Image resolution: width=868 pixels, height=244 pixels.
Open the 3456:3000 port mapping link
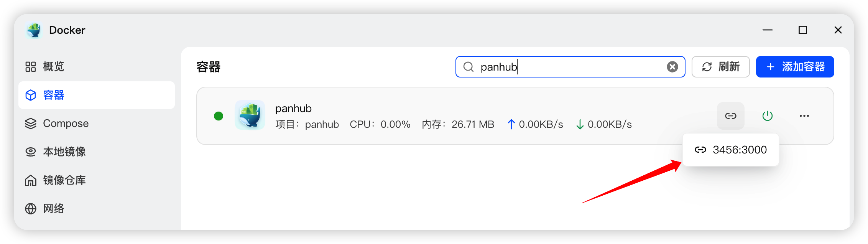pos(731,150)
